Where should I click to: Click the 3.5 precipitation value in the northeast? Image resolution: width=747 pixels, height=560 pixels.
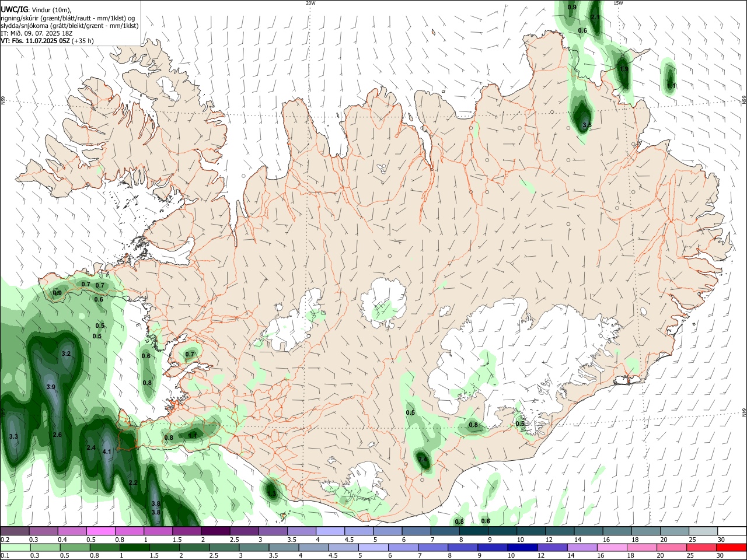pyautogui.click(x=587, y=125)
